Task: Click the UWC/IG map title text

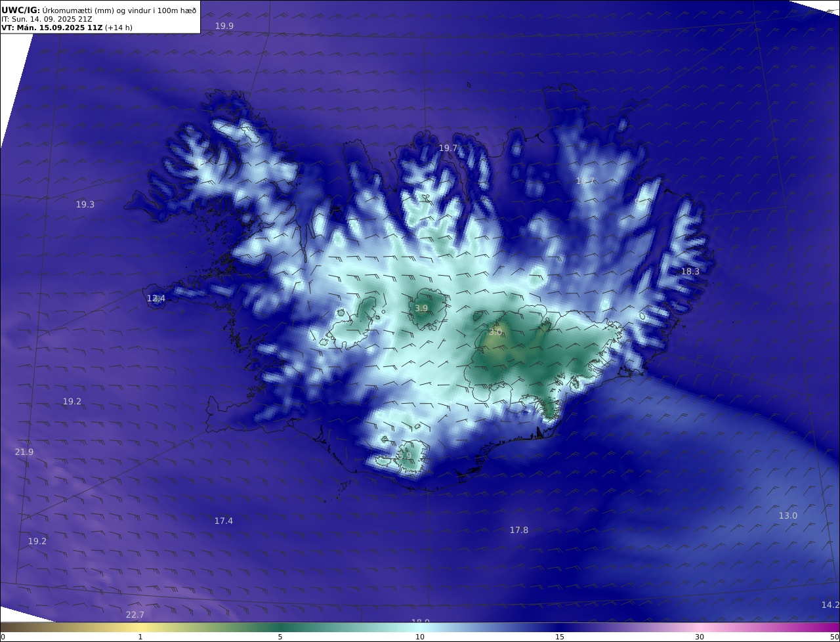Action: [x=99, y=10]
